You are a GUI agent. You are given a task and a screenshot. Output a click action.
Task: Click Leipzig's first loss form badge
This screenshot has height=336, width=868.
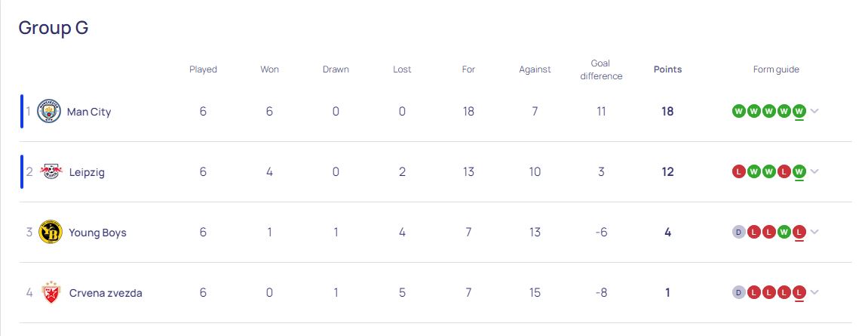pyautogui.click(x=738, y=172)
